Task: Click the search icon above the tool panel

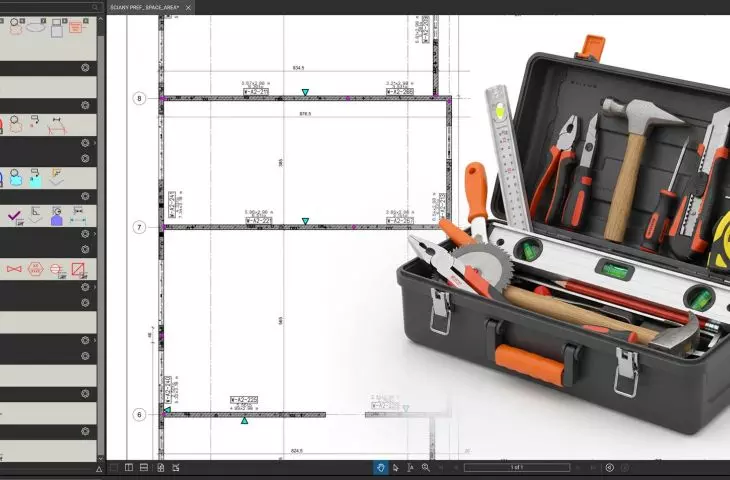Action: coord(95,7)
